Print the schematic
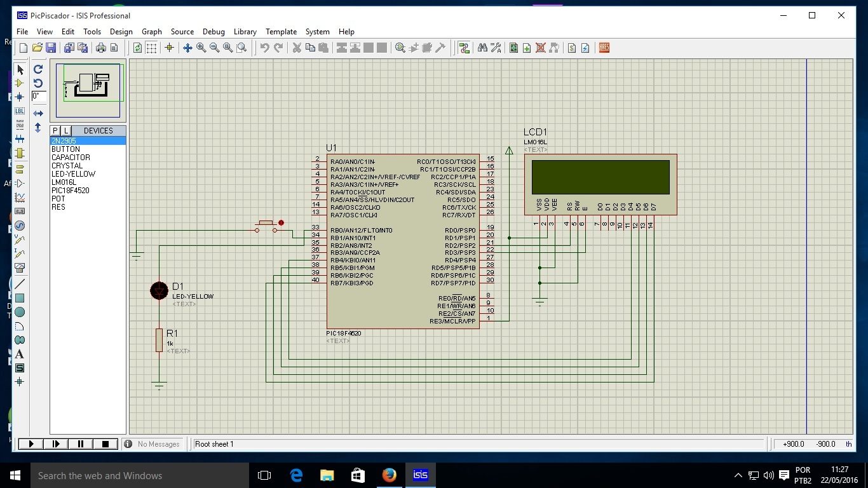This screenshot has height=488, width=868. [x=100, y=48]
